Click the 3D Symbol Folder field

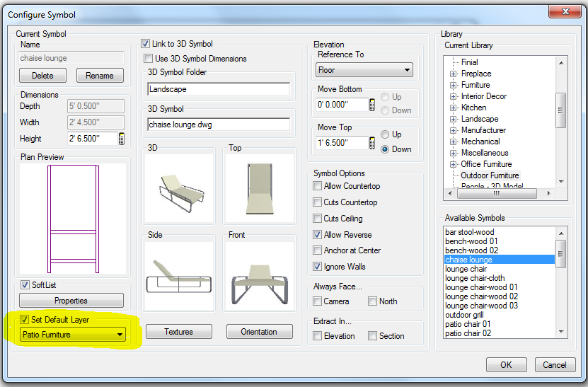pyautogui.click(x=219, y=89)
